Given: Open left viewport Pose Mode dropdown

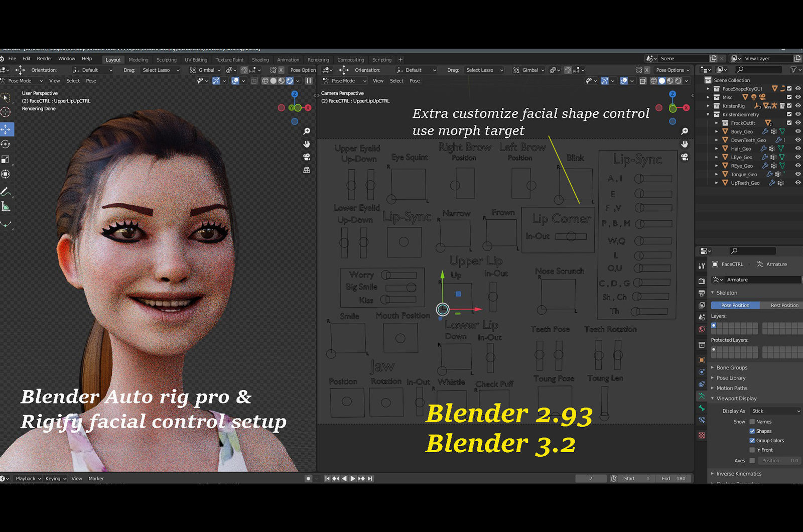Looking at the screenshot, I should coord(22,81).
